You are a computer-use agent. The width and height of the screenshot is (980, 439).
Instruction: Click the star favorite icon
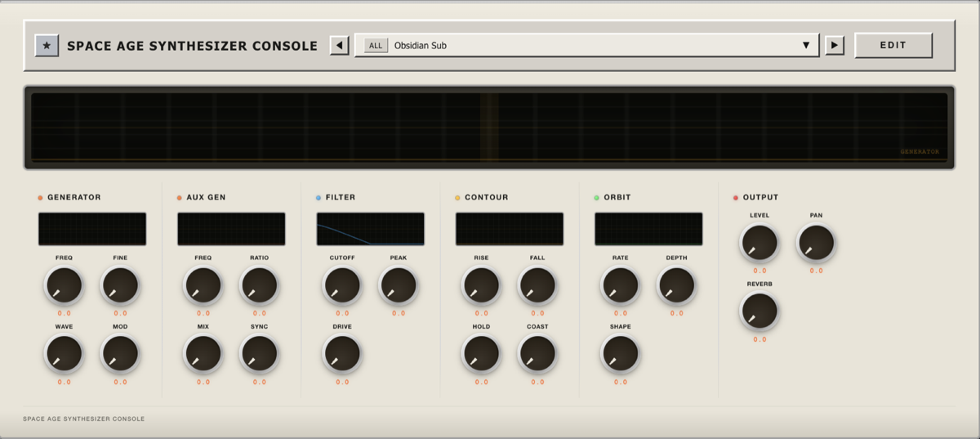click(x=47, y=46)
